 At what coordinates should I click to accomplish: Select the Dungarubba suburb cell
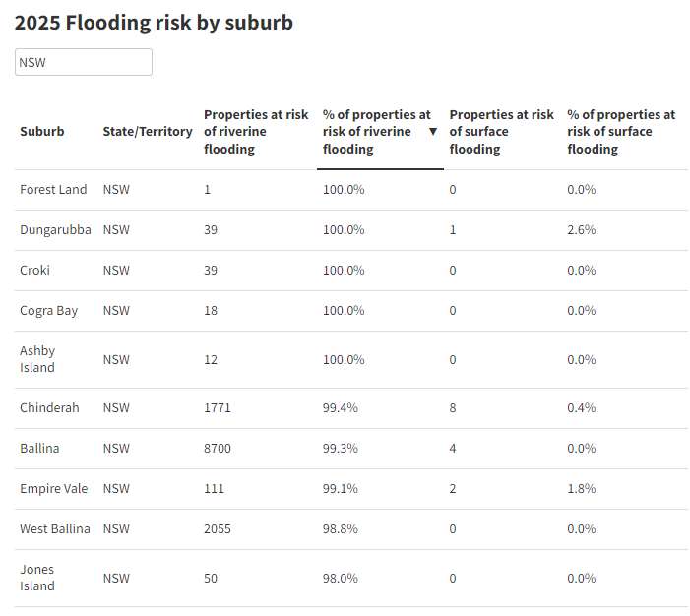coord(55,230)
